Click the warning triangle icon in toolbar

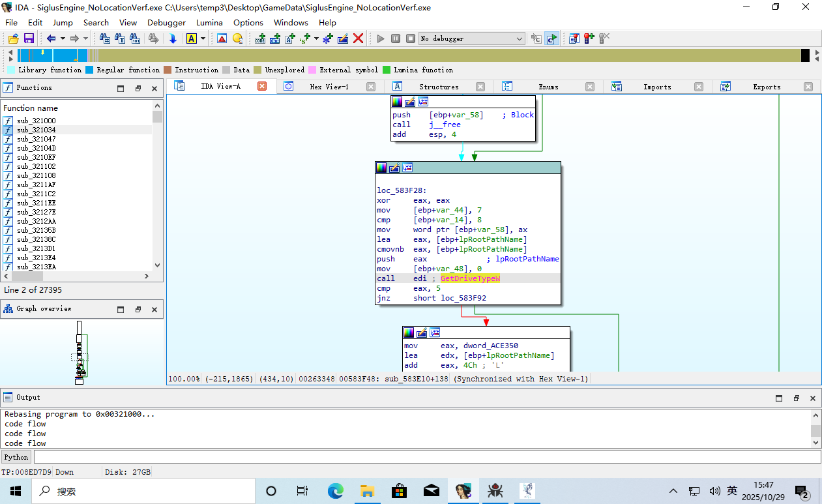(222, 39)
